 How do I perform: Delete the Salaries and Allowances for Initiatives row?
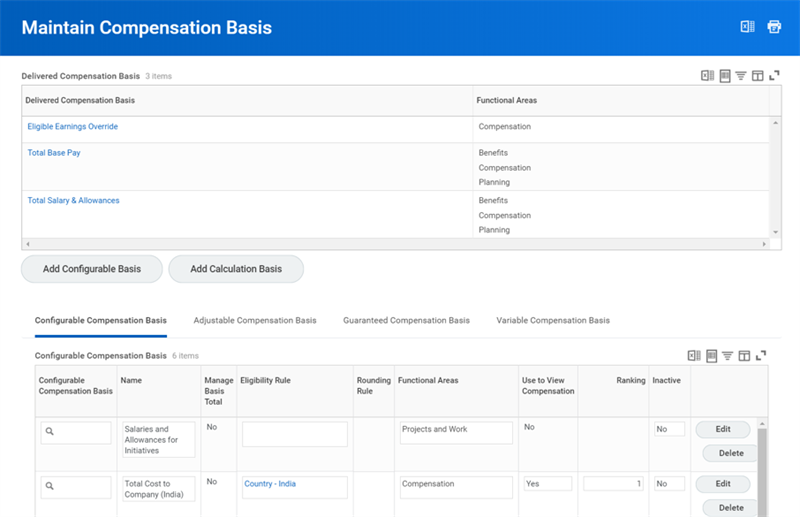(731, 453)
